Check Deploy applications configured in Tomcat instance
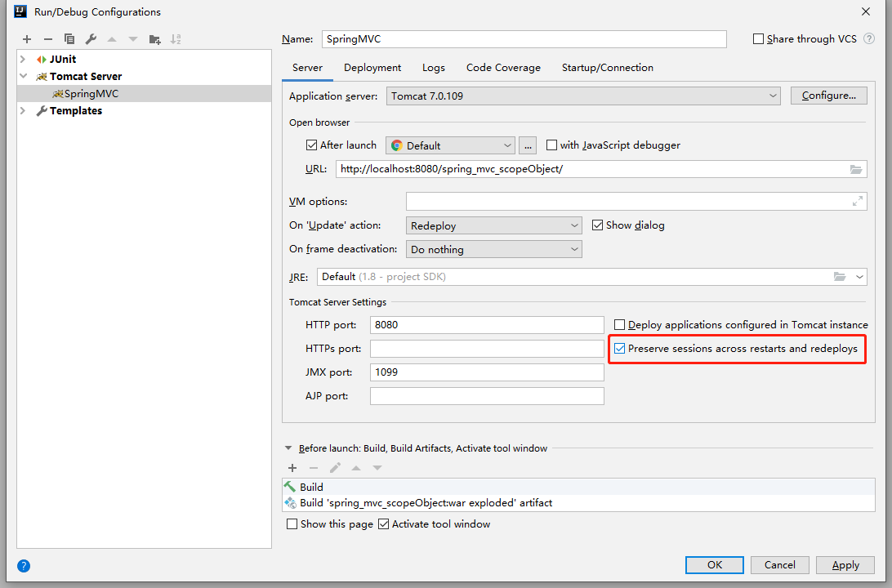 coord(619,325)
